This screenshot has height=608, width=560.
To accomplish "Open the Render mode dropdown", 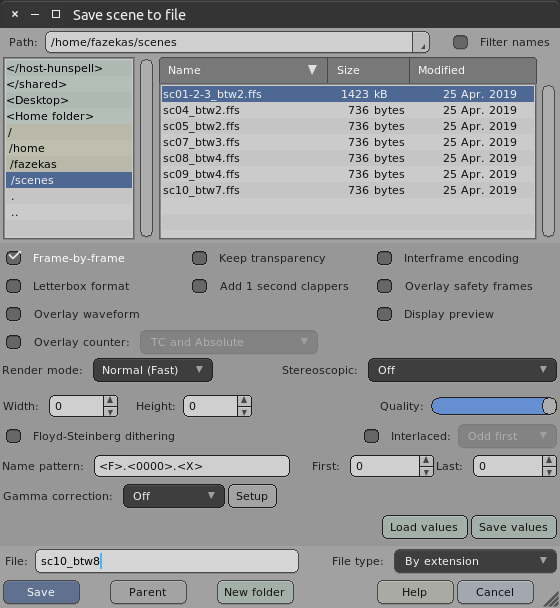I will [153, 370].
